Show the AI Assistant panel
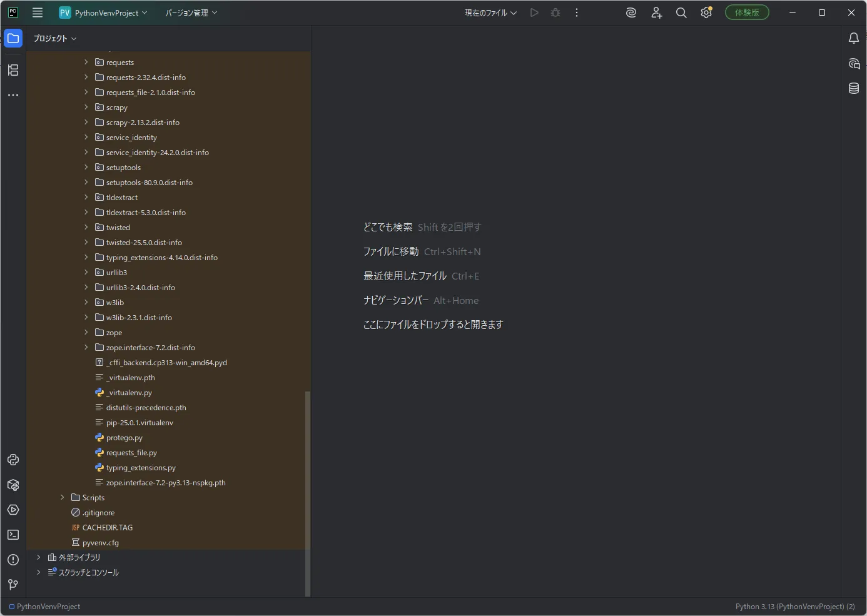 854,63
